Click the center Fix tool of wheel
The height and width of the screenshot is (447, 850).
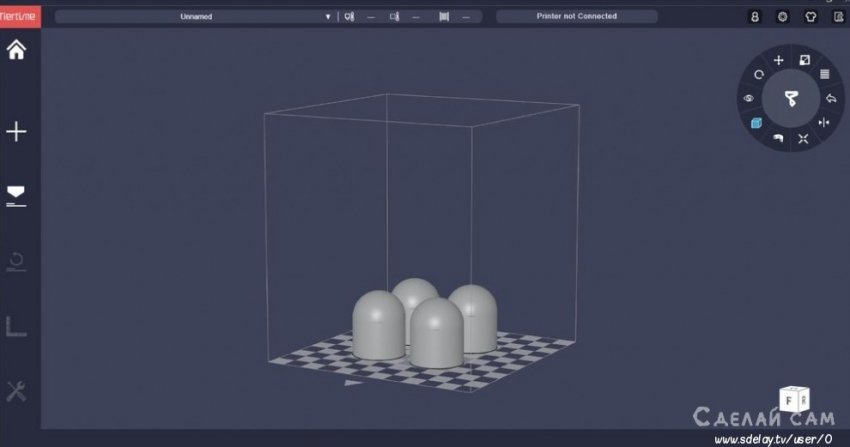click(x=791, y=98)
